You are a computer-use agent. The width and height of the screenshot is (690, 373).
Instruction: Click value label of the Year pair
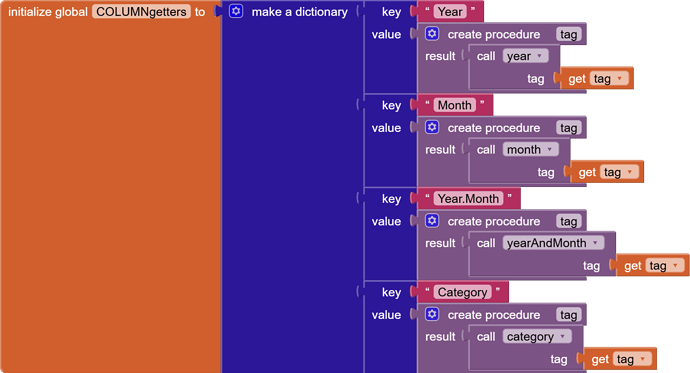click(x=386, y=34)
